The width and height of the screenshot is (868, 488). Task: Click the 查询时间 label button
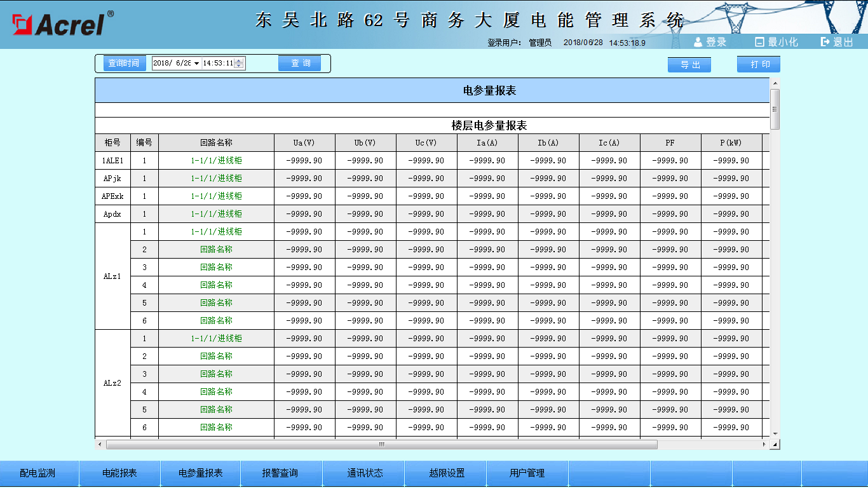123,64
